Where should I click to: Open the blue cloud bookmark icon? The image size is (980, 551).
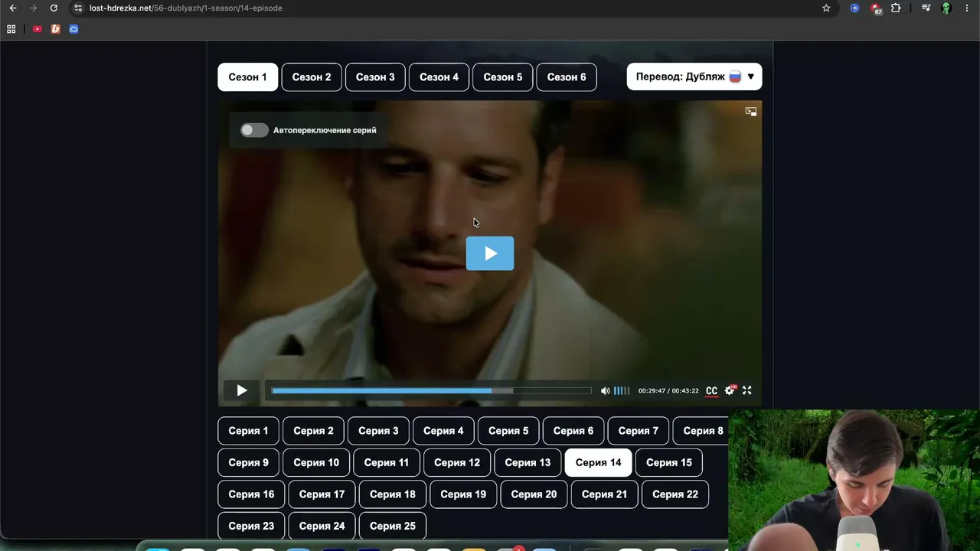(x=73, y=29)
